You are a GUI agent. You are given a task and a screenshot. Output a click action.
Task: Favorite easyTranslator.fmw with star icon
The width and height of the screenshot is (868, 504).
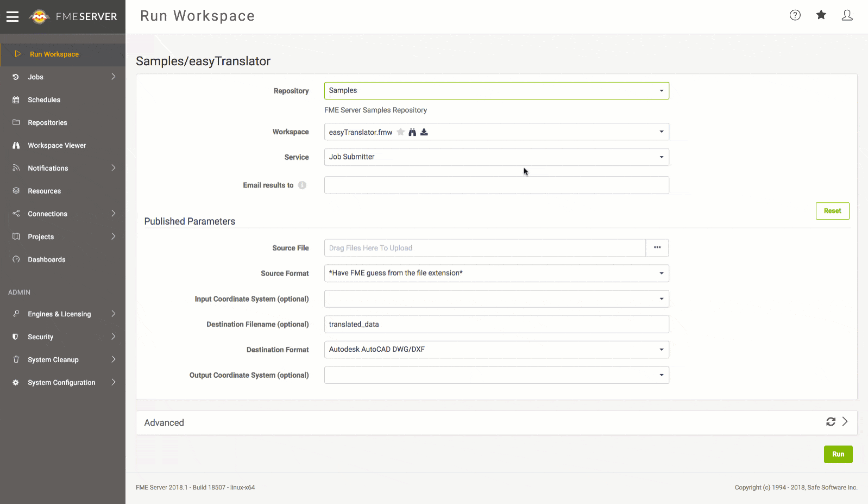click(401, 132)
